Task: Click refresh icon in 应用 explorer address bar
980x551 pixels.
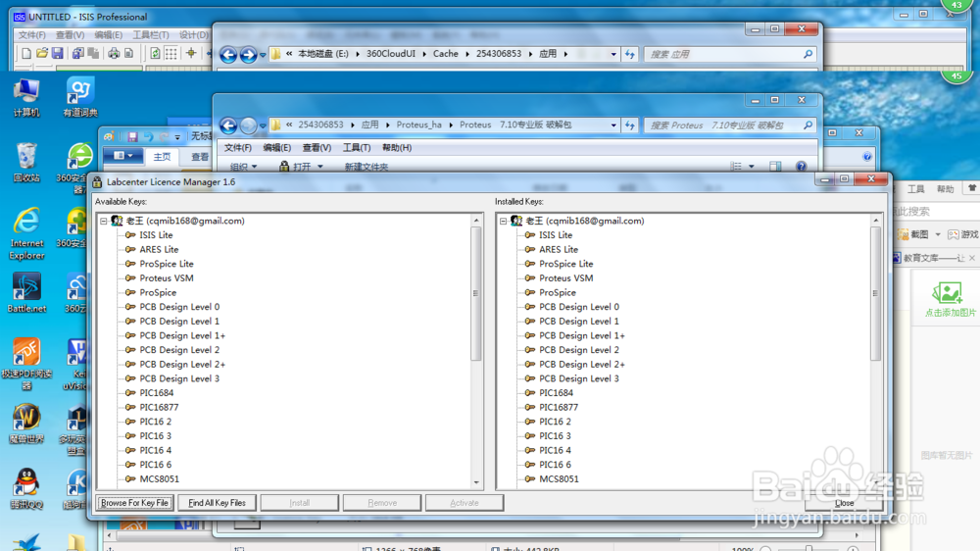Action: (630, 54)
